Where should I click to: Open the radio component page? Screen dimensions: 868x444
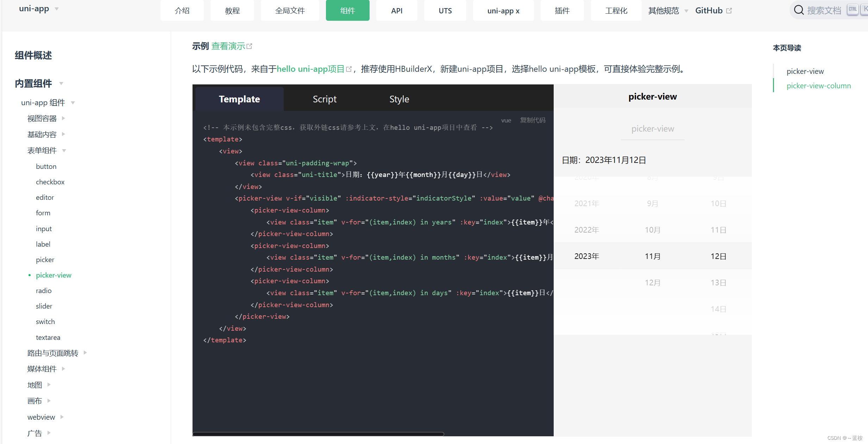(44, 291)
